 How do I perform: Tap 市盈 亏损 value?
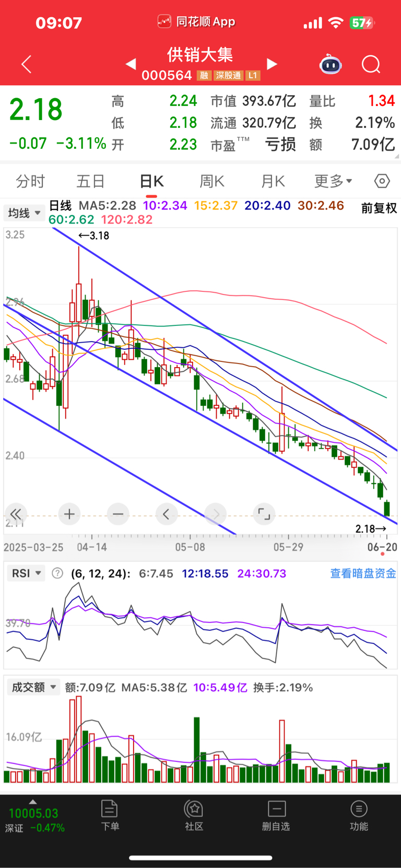tap(253, 144)
